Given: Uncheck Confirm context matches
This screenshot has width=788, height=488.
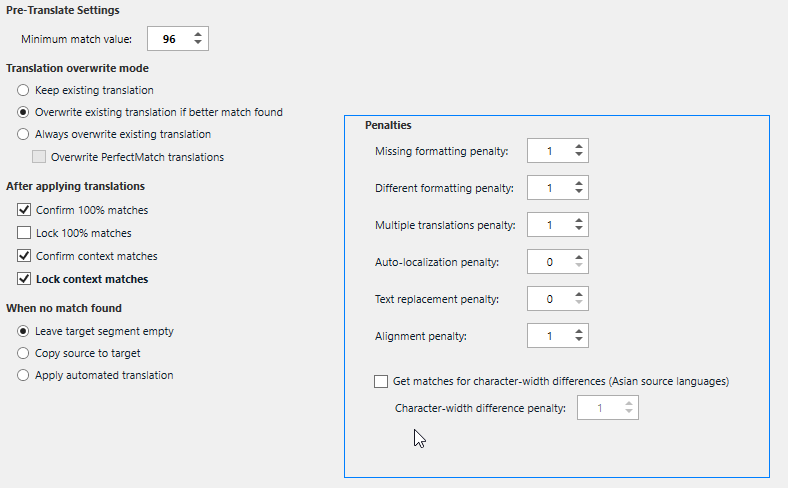Looking at the screenshot, I should [x=24, y=256].
